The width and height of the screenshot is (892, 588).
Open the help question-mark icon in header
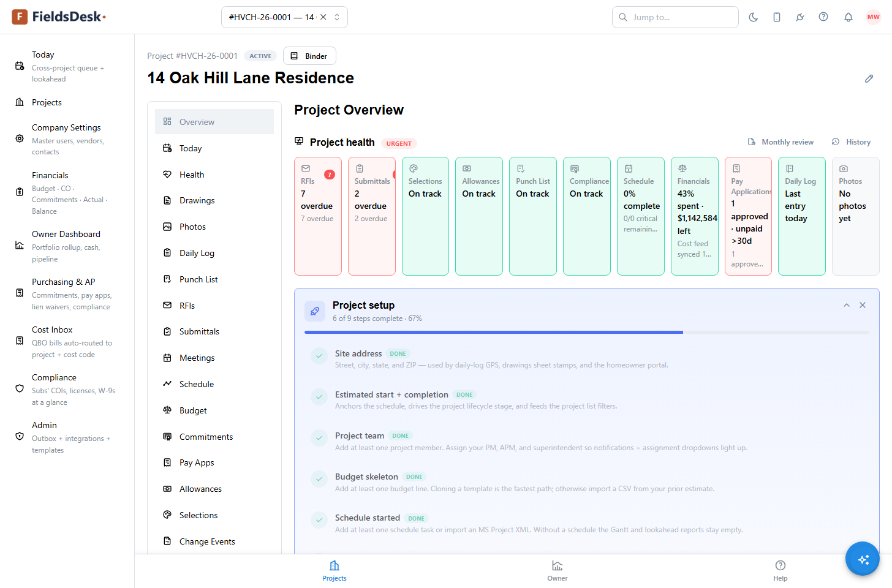823,17
